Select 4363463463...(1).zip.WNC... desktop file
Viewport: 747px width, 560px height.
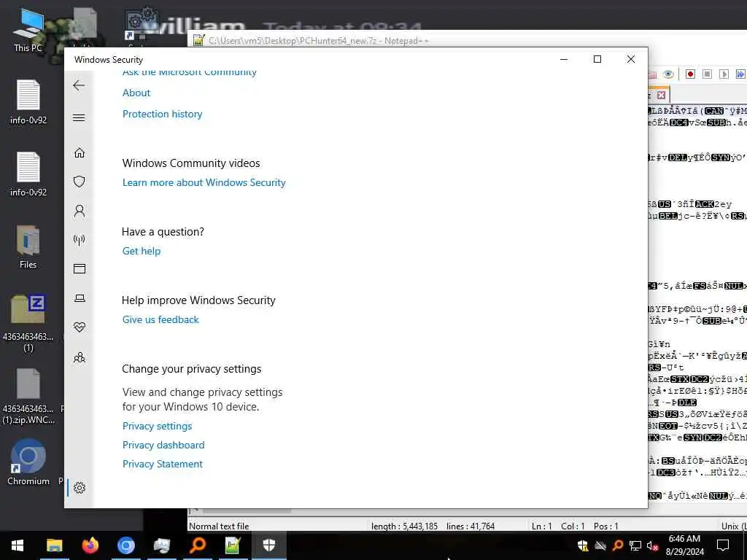point(28,397)
